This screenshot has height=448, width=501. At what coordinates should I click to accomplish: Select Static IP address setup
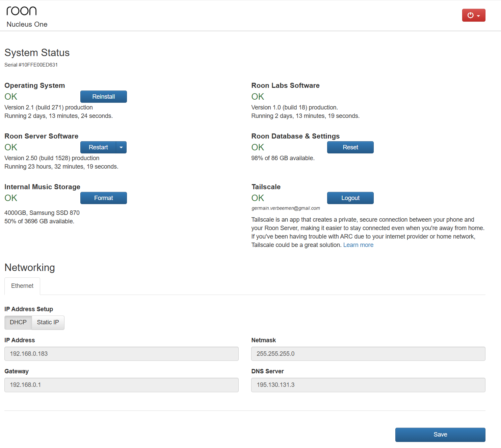tap(48, 322)
